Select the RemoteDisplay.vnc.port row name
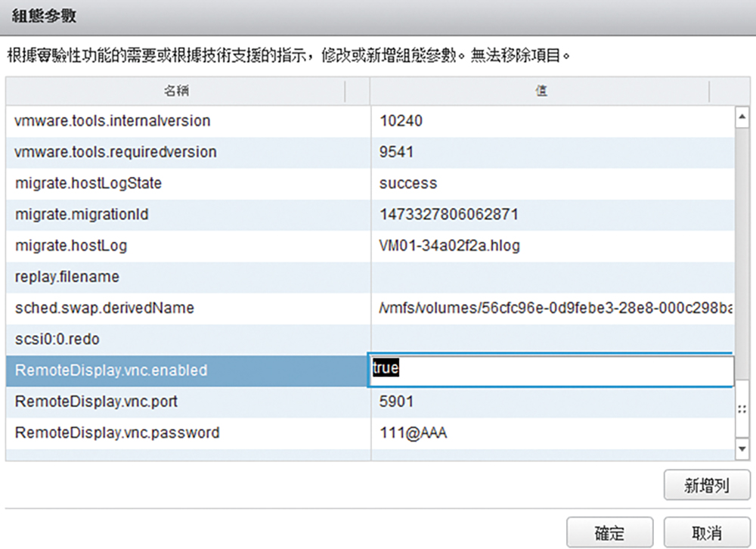The image size is (756, 549). [96, 402]
